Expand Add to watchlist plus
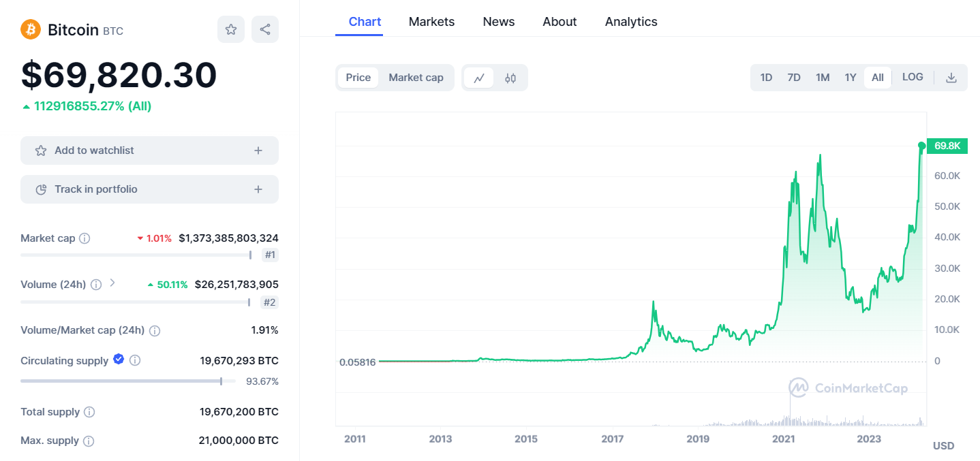This screenshot has width=980, height=461. 258,150
